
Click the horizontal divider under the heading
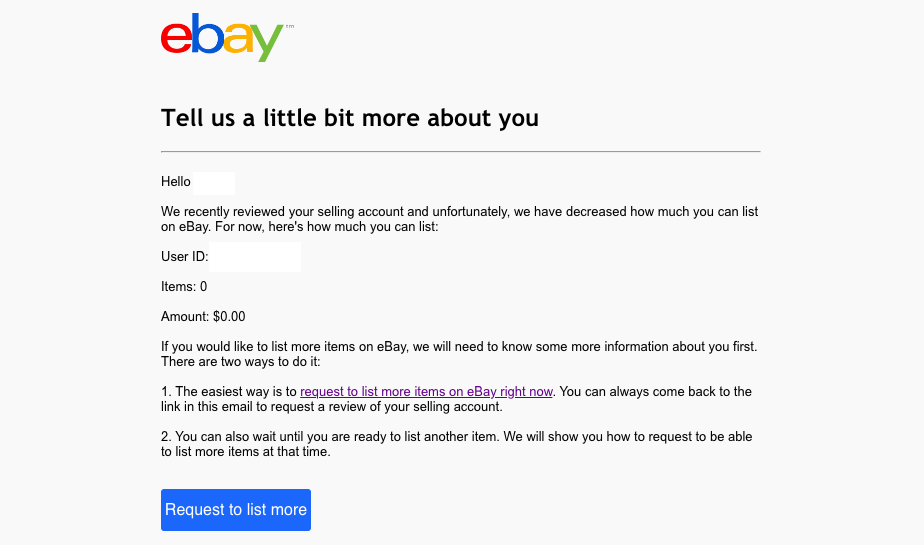click(460, 151)
